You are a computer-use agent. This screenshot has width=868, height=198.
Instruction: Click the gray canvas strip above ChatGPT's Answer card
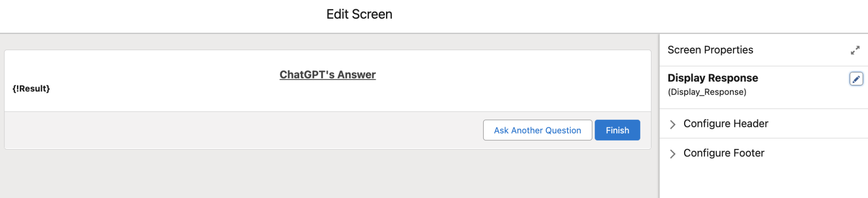point(326,42)
